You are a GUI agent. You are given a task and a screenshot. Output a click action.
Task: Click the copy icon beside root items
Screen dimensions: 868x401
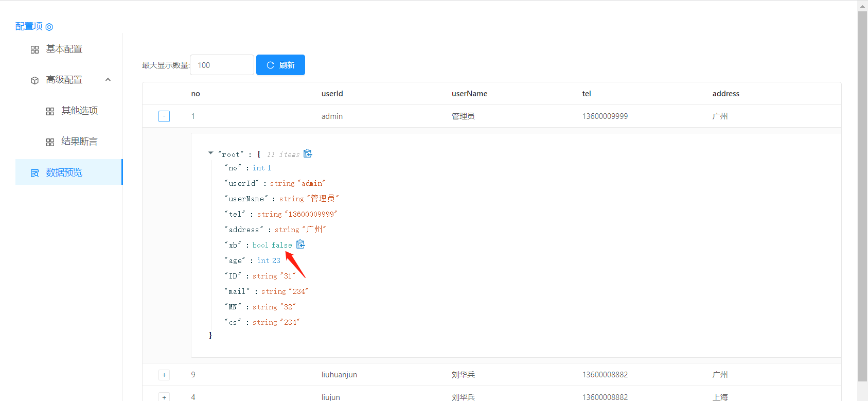[x=308, y=153]
